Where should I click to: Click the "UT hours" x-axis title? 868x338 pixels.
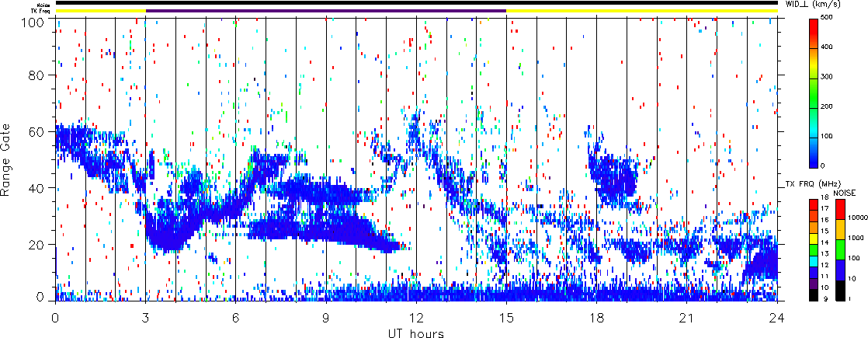416,333
